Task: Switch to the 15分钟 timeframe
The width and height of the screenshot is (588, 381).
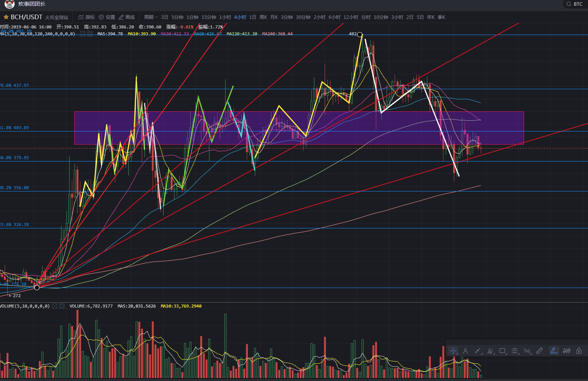Action: tap(209, 17)
